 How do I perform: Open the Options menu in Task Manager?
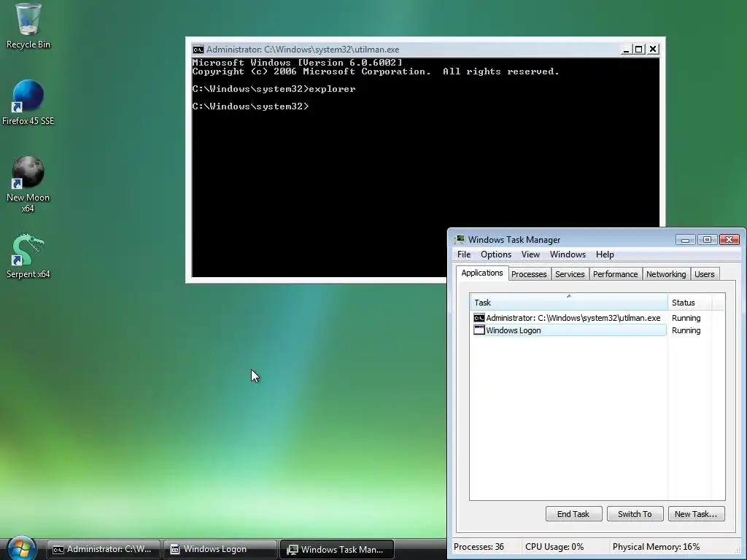[x=496, y=254]
